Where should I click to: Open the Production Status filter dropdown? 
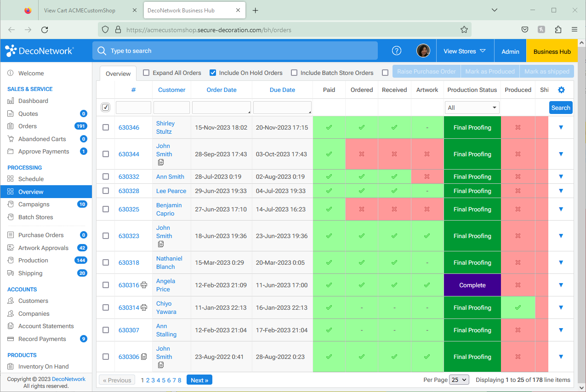tap(472, 107)
